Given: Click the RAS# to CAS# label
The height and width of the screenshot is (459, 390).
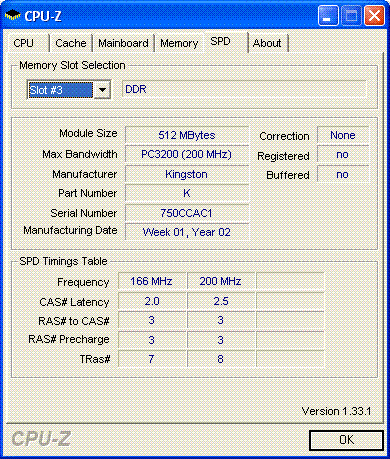Looking at the screenshot, I should tap(74, 321).
